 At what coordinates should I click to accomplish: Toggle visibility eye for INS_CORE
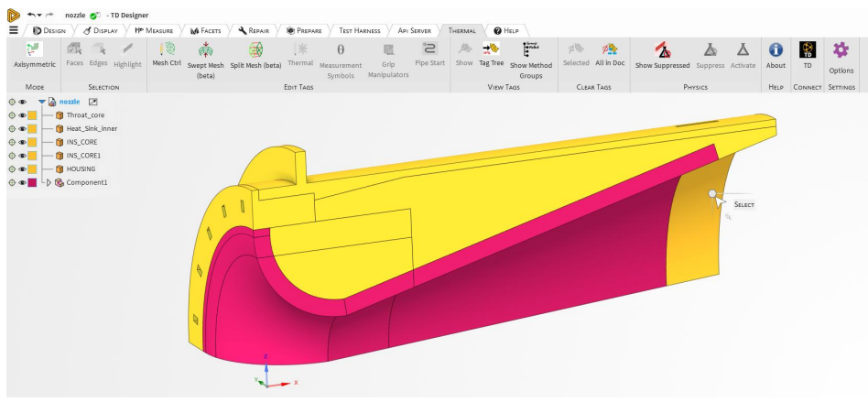pos(22,142)
